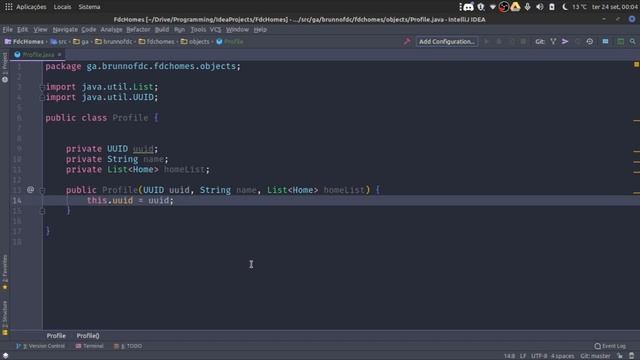The height and width of the screenshot is (360, 640).
Task: Click the build hammer icon
Action: (407, 42)
